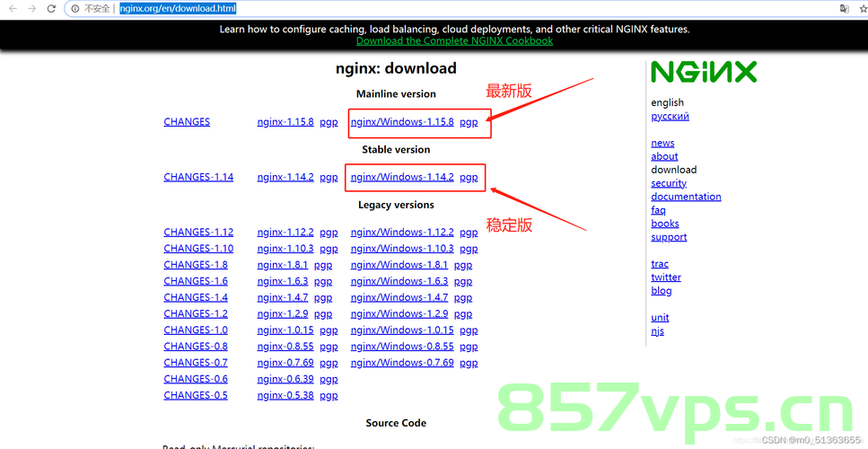Download nginx/Windows-0.7.69

[402, 363]
